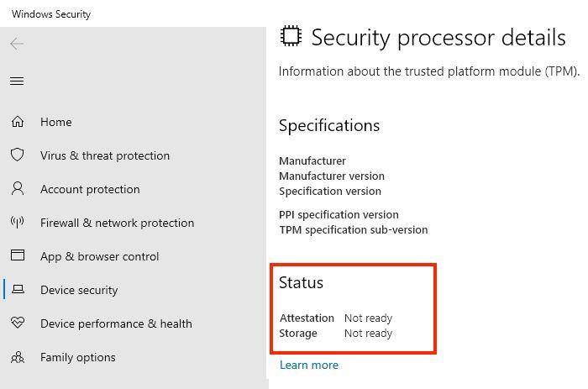Click the Home house icon
The height and width of the screenshot is (389, 588).
coord(18,122)
